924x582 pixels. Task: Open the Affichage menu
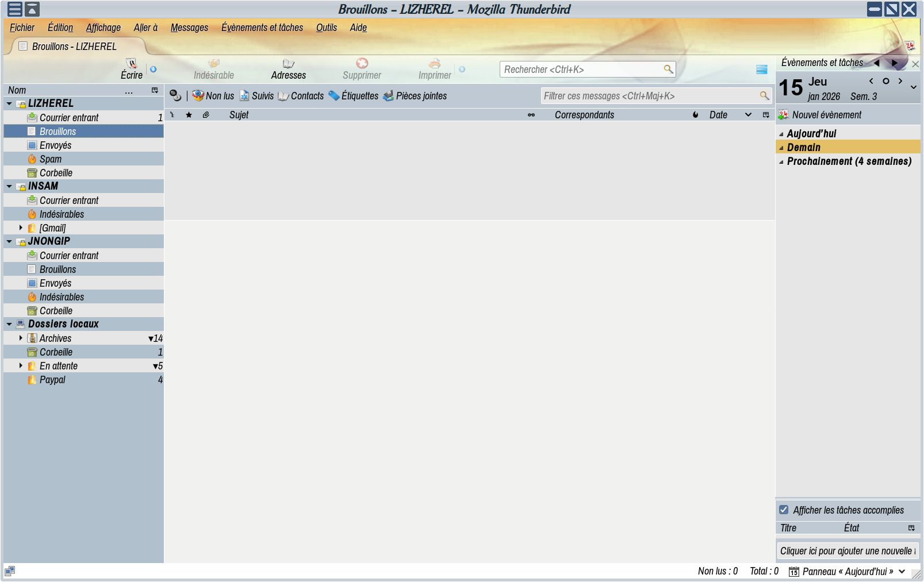coord(103,28)
